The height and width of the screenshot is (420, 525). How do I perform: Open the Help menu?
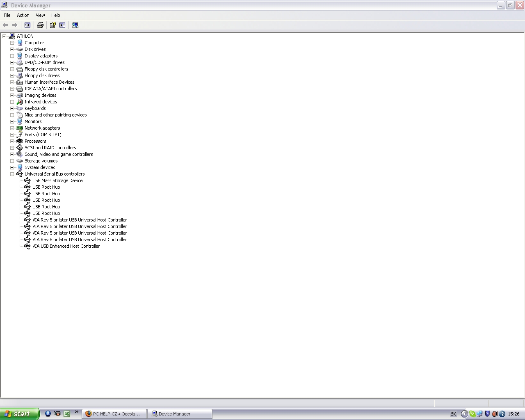click(56, 15)
